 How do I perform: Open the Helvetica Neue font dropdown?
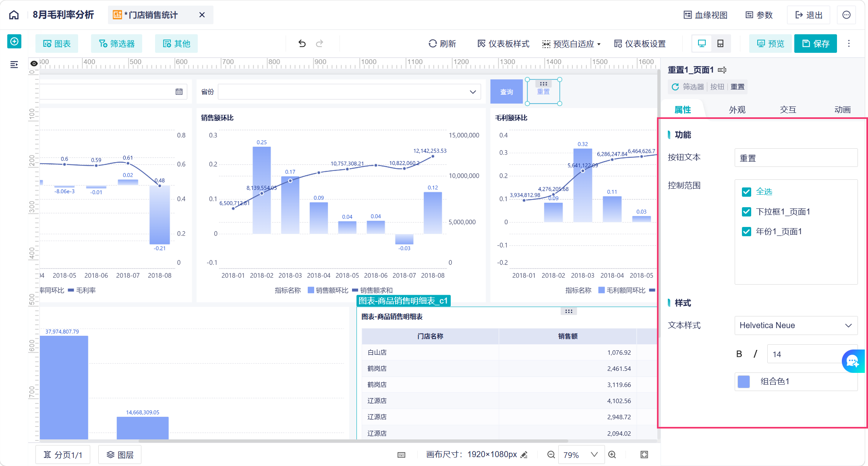tap(796, 325)
